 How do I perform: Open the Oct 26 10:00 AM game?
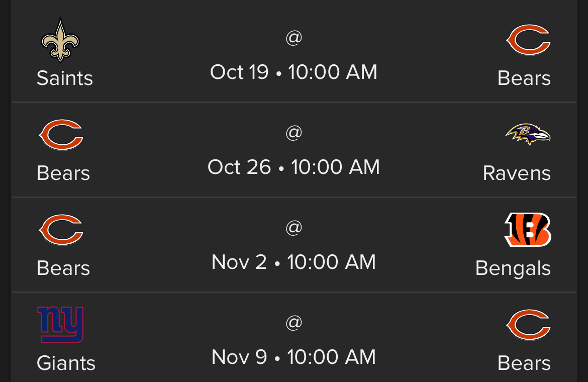coord(293,167)
